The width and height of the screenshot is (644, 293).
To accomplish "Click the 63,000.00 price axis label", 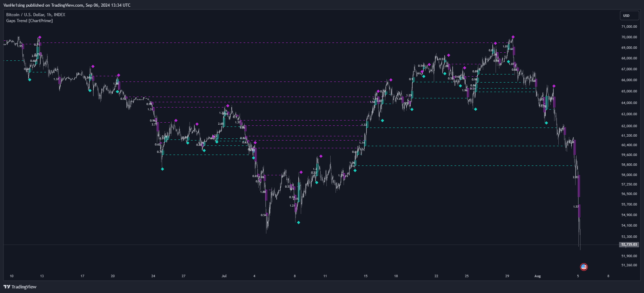I will pyautogui.click(x=629, y=114).
